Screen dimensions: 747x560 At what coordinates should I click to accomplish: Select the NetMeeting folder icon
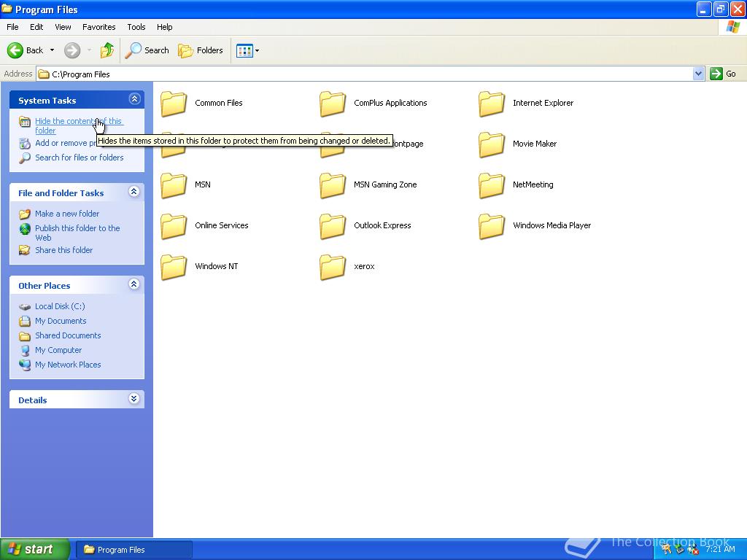pos(492,185)
